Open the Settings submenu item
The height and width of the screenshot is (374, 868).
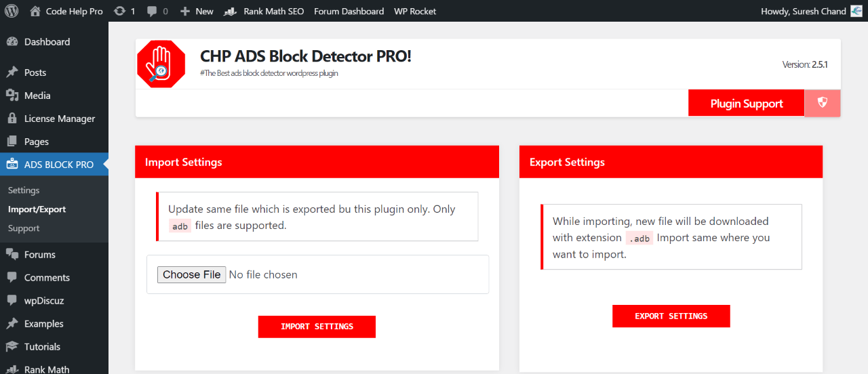(24, 190)
